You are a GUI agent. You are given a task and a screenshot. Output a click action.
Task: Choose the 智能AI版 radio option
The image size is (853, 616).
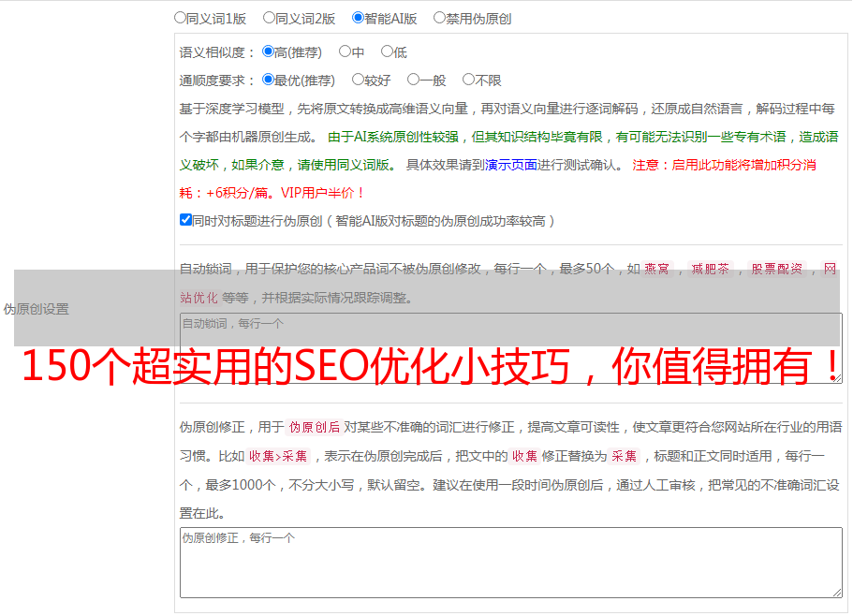(x=358, y=18)
